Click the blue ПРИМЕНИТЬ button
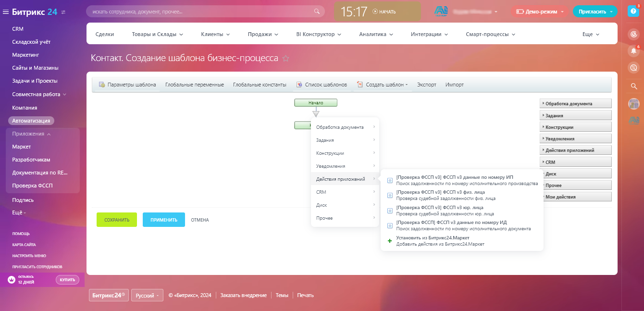The height and width of the screenshot is (311, 644). click(x=164, y=220)
